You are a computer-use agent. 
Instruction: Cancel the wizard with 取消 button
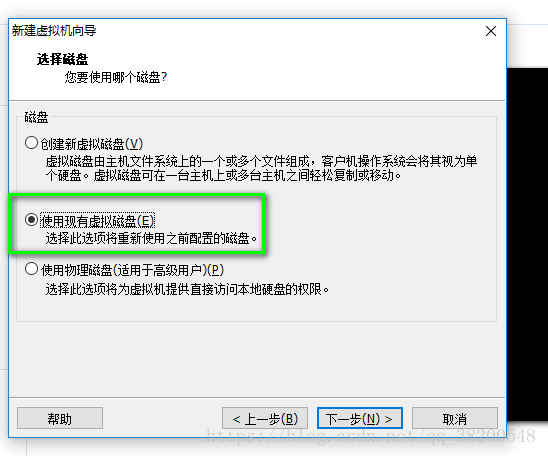pyautogui.click(x=455, y=418)
